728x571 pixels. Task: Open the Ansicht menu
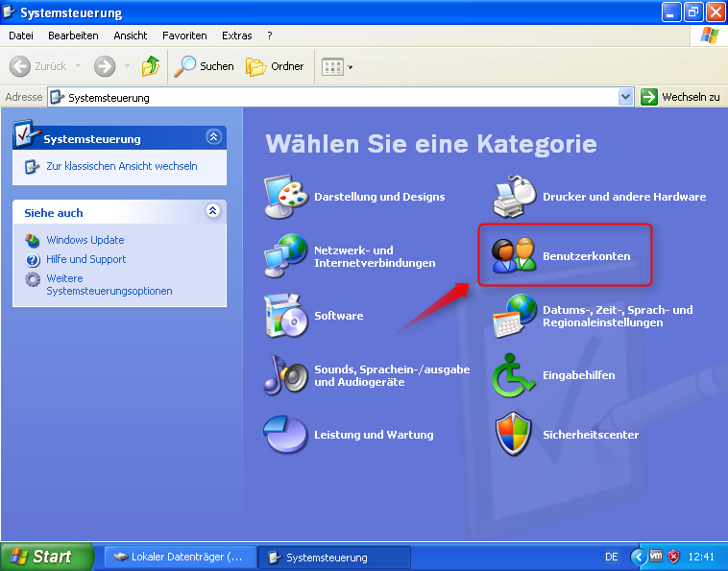[131, 36]
